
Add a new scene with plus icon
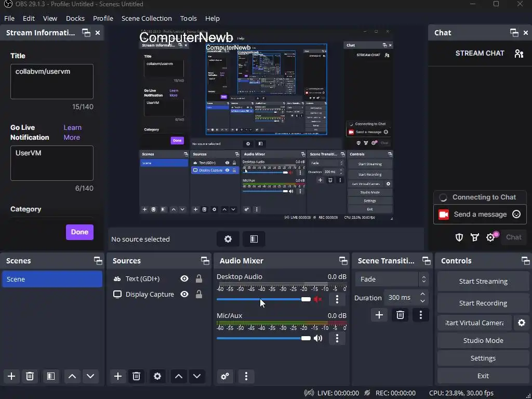(11, 376)
